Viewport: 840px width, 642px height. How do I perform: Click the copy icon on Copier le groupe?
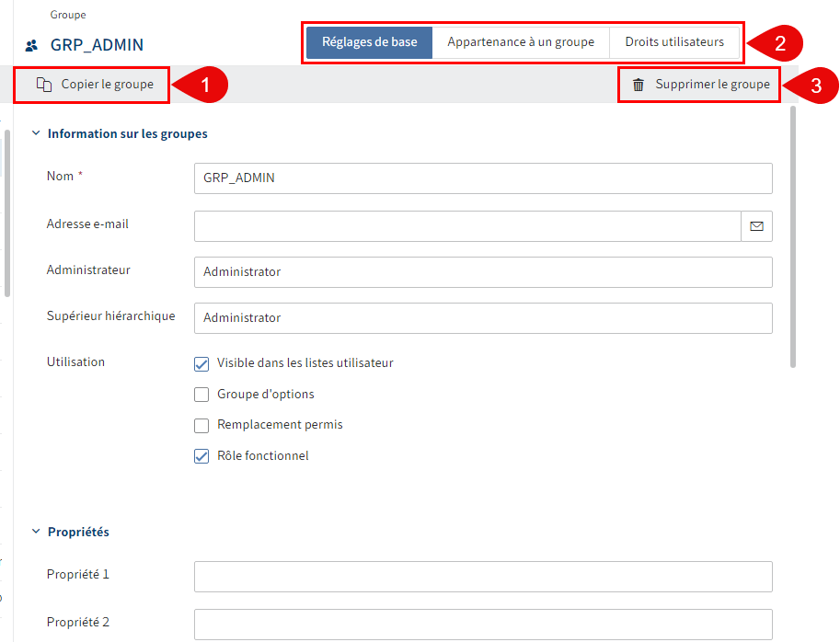pyautogui.click(x=44, y=84)
